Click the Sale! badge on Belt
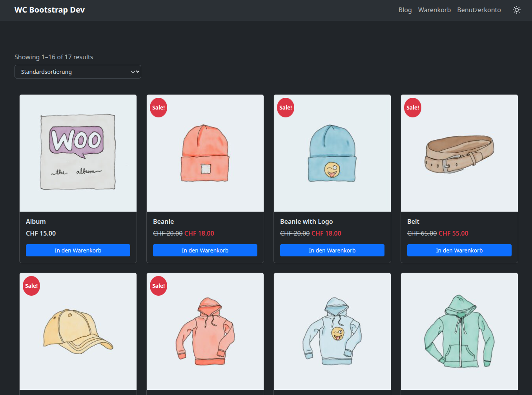The height and width of the screenshot is (395, 532). tap(412, 108)
